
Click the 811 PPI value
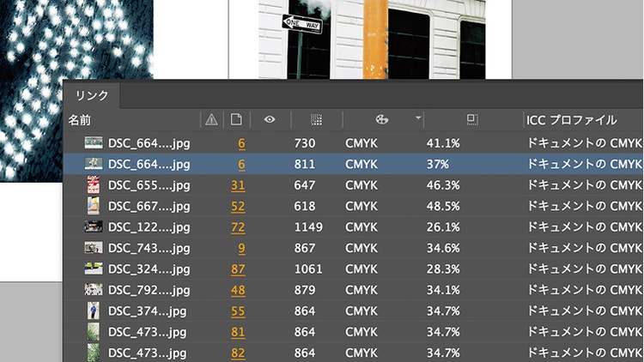coord(305,164)
